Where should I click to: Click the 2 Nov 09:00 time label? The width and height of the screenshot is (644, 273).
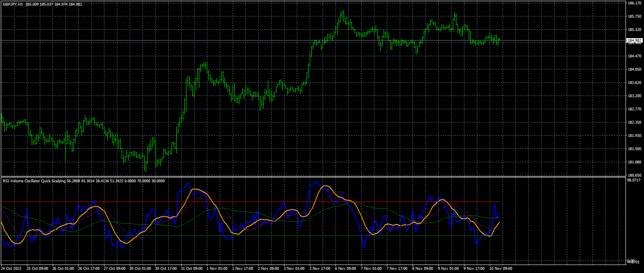(x=268, y=269)
